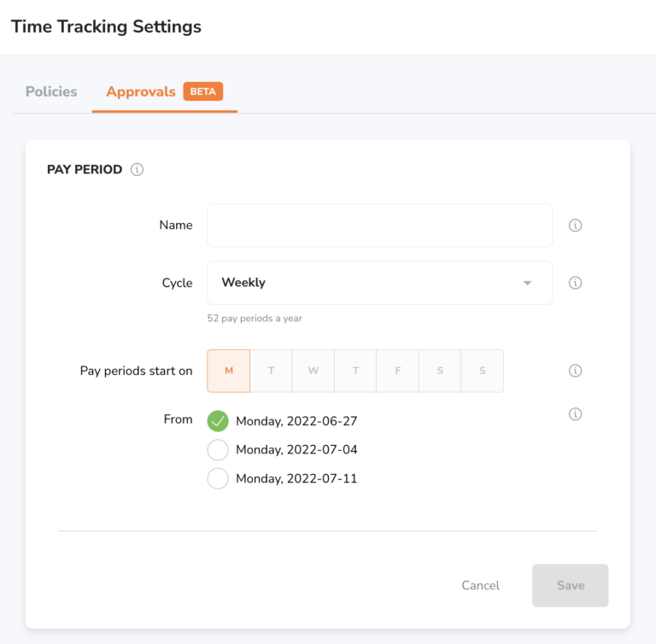Set pay period start to Friday (F)
The image size is (656, 644).
tap(397, 371)
